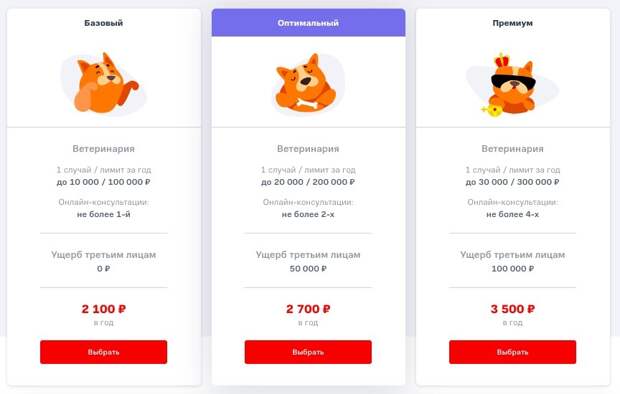620x394 pixels.
Task: Open the Оптимальный purple header tab
Action: coord(308,23)
